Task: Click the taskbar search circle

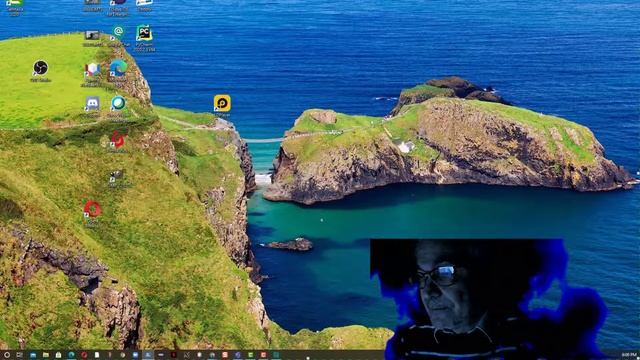Action: 7,355
